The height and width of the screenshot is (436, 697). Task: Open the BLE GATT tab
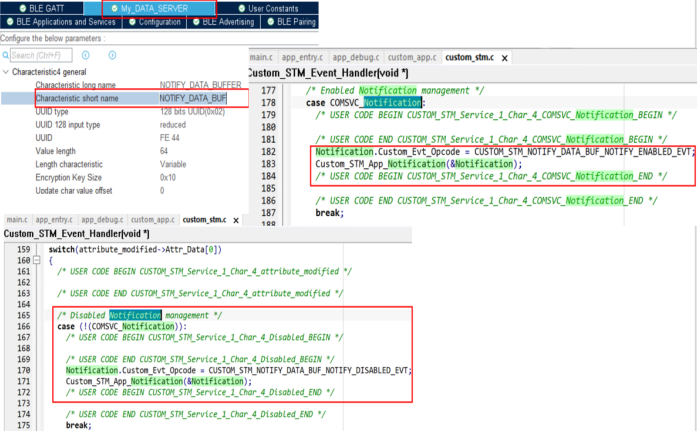tap(44, 8)
